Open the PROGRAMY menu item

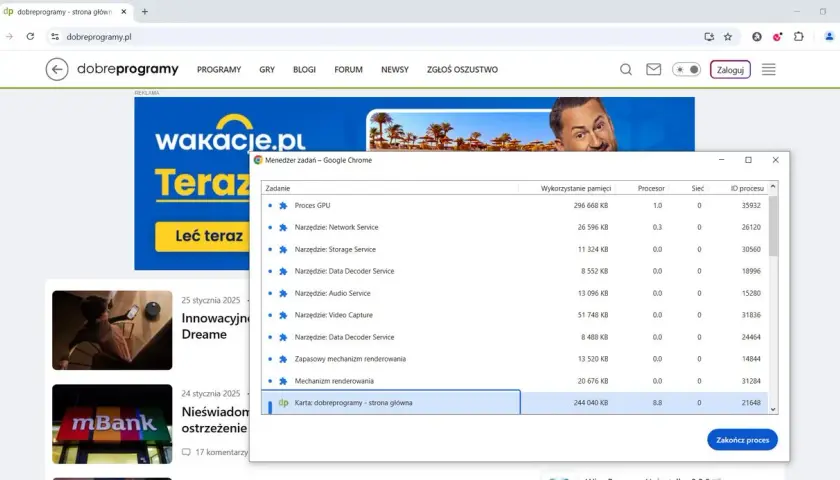point(219,70)
